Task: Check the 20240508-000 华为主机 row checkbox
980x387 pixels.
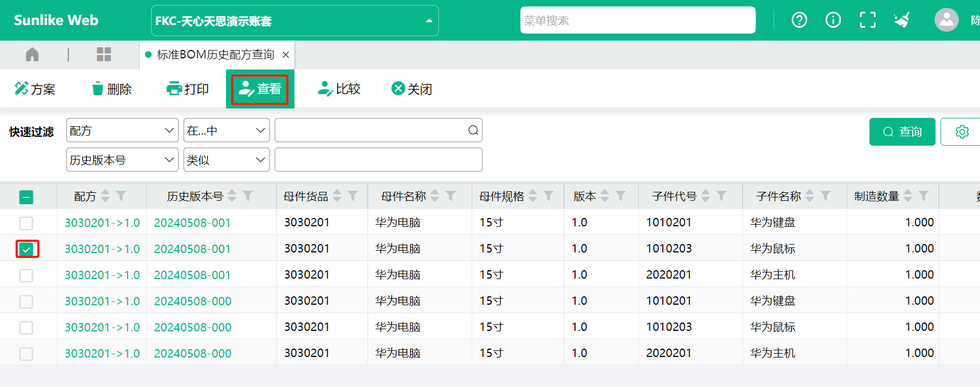Action: click(26, 354)
